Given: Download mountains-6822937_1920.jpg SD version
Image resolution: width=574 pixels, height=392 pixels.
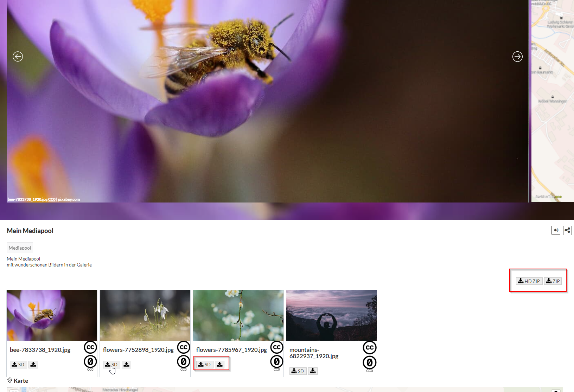Looking at the screenshot, I should [x=298, y=371].
